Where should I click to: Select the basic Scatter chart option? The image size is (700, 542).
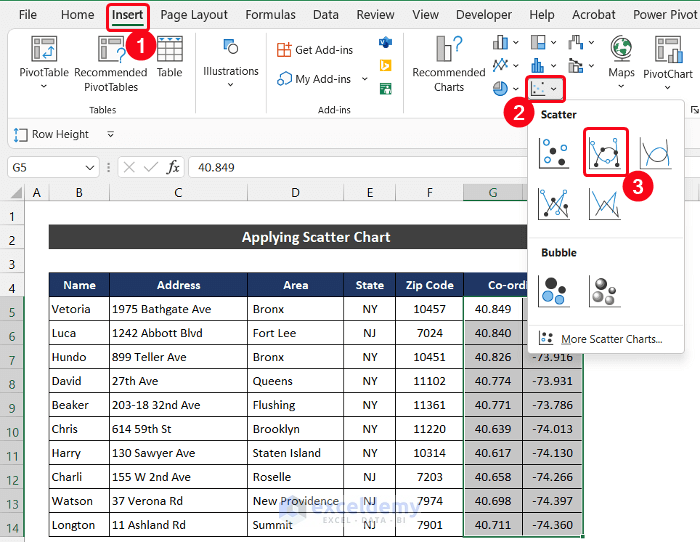554,152
